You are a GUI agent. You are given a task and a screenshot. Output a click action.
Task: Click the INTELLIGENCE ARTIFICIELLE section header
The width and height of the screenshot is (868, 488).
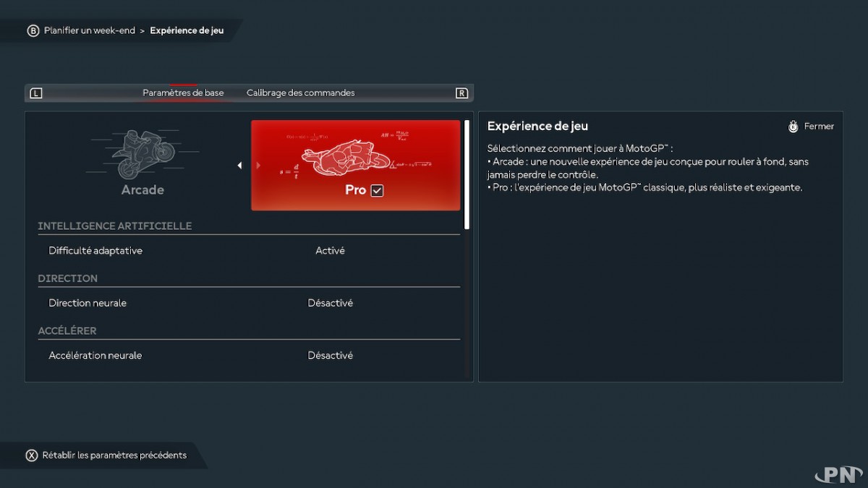(x=115, y=226)
